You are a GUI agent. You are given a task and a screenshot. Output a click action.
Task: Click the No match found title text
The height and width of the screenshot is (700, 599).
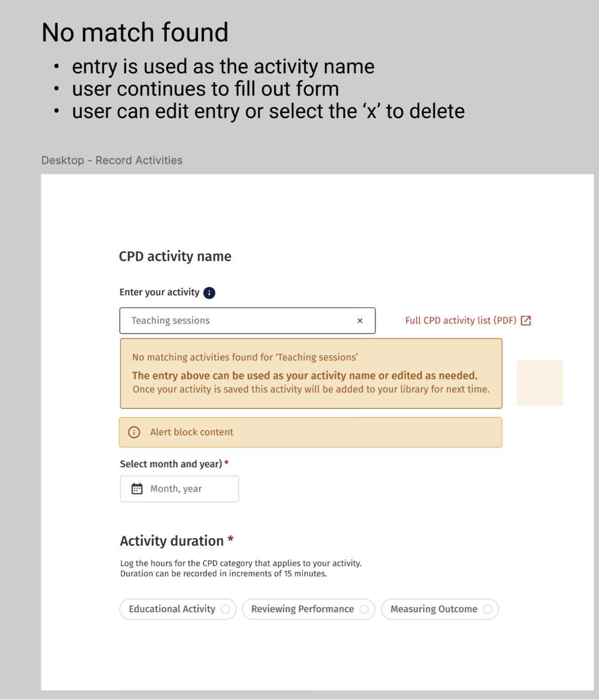click(x=135, y=32)
